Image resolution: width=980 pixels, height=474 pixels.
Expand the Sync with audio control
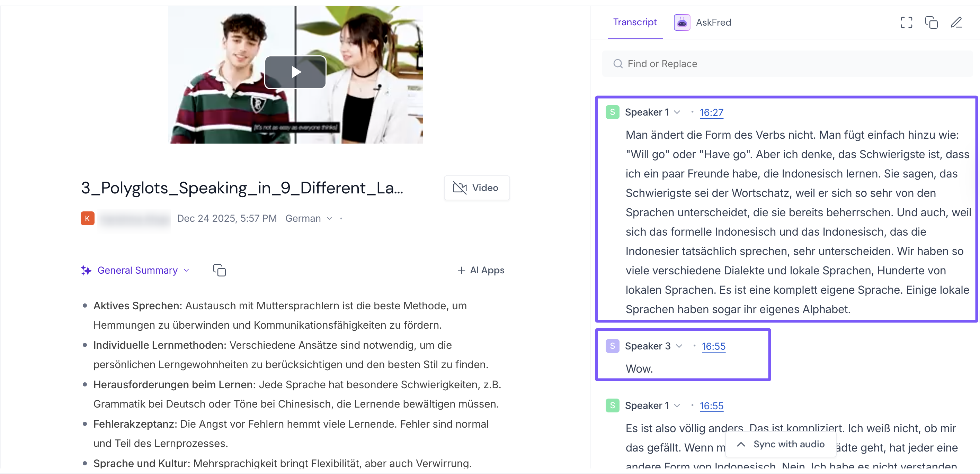click(781, 444)
